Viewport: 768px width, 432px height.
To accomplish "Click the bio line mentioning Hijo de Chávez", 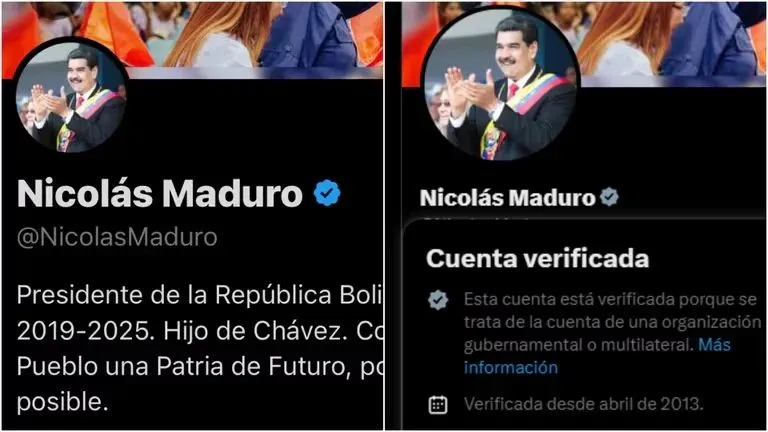I will 199,331.
